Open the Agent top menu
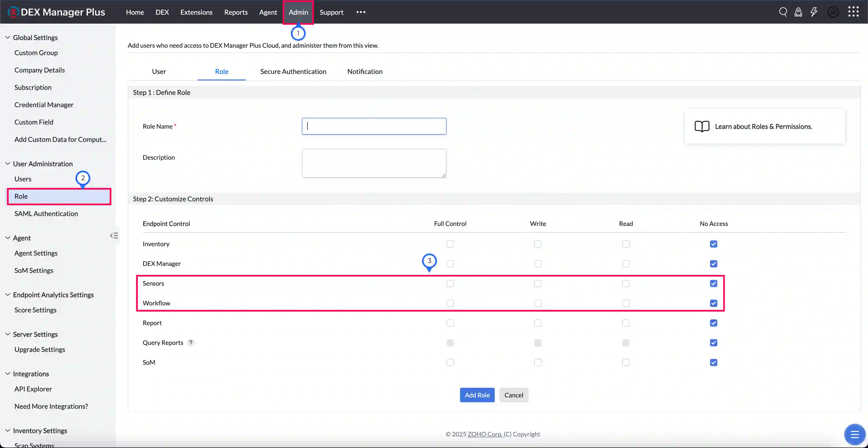The width and height of the screenshot is (868, 448). [x=268, y=12]
